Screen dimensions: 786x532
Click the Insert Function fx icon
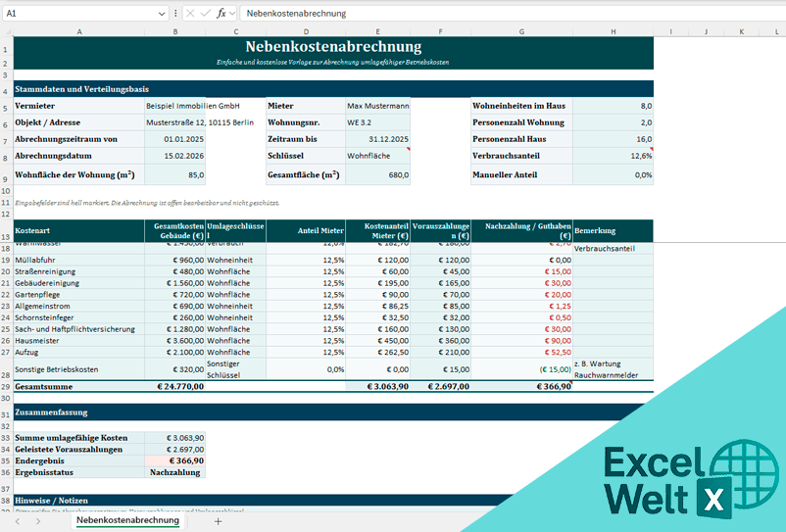pyautogui.click(x=222, y=14)
